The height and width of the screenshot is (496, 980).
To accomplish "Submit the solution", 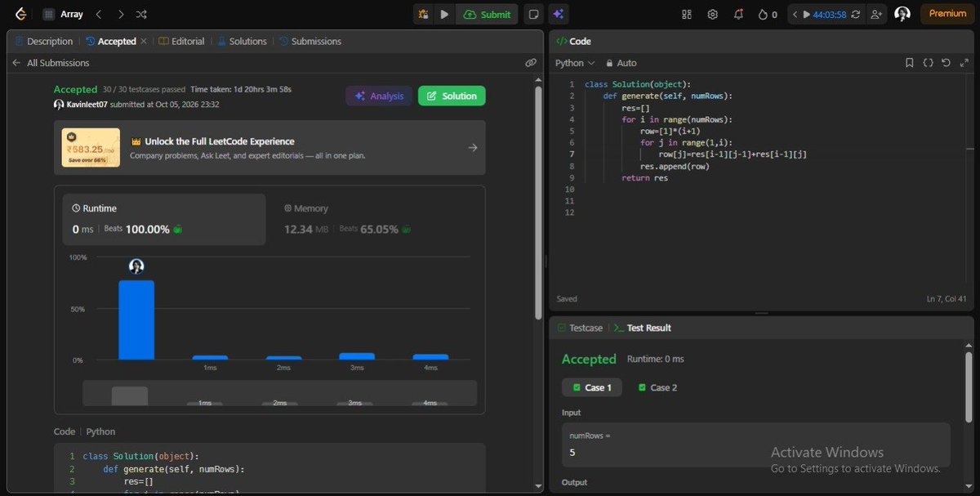I will [x=488, y=14].
